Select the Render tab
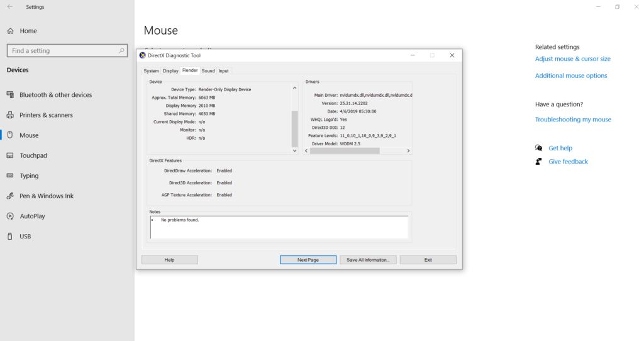The image size is (644, 341). 190,70
